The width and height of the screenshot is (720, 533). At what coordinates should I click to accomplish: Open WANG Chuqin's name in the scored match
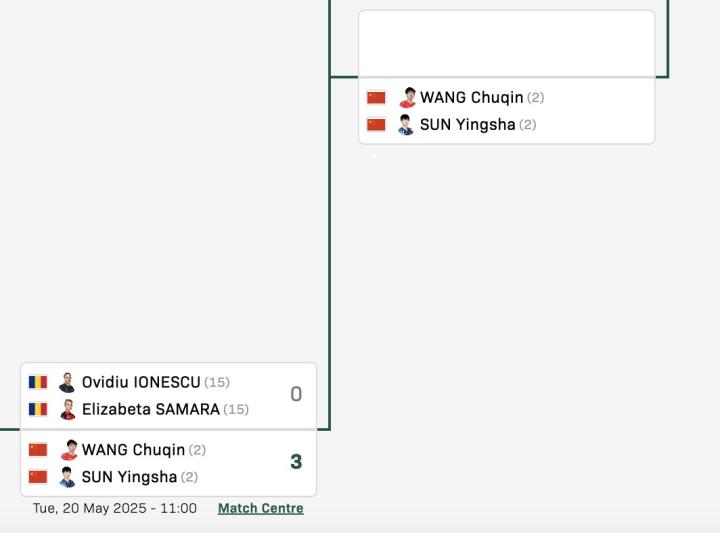click(x=133, y=450)
